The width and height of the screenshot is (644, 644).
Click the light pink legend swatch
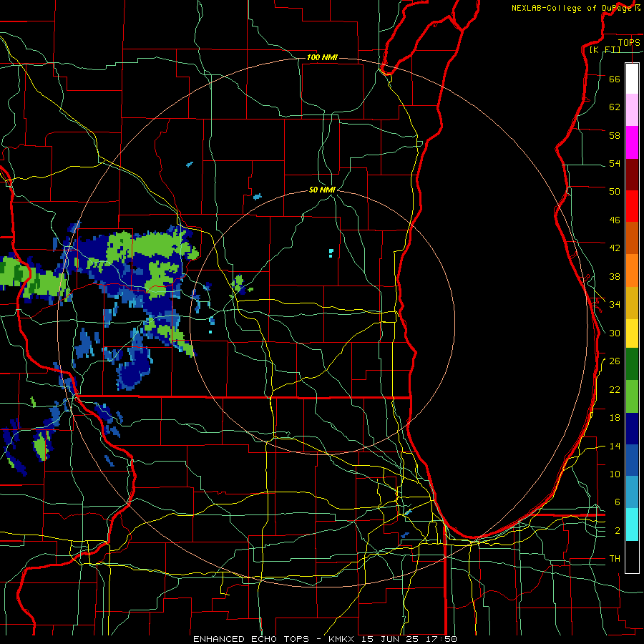[x=632, y=110]
